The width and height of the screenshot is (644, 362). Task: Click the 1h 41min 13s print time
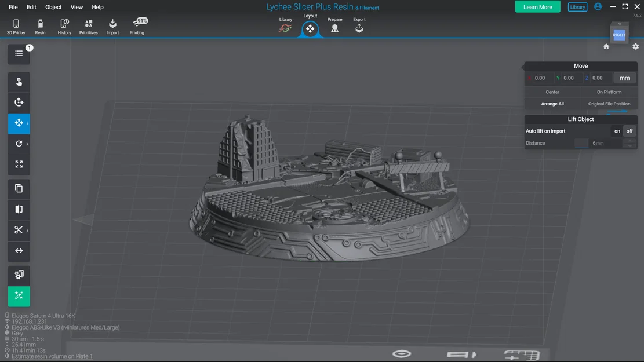tap(29, 350)
